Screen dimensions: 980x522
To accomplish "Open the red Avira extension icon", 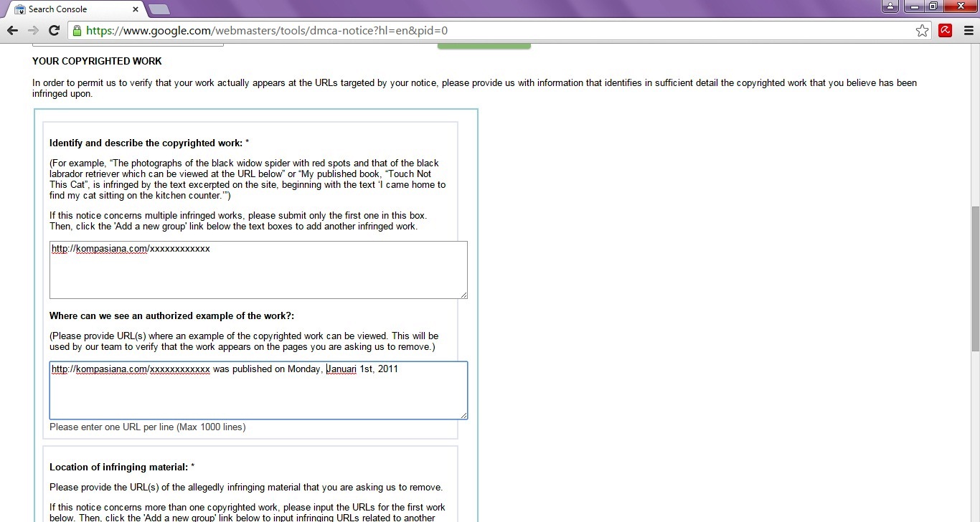I will tap(946, 30).
